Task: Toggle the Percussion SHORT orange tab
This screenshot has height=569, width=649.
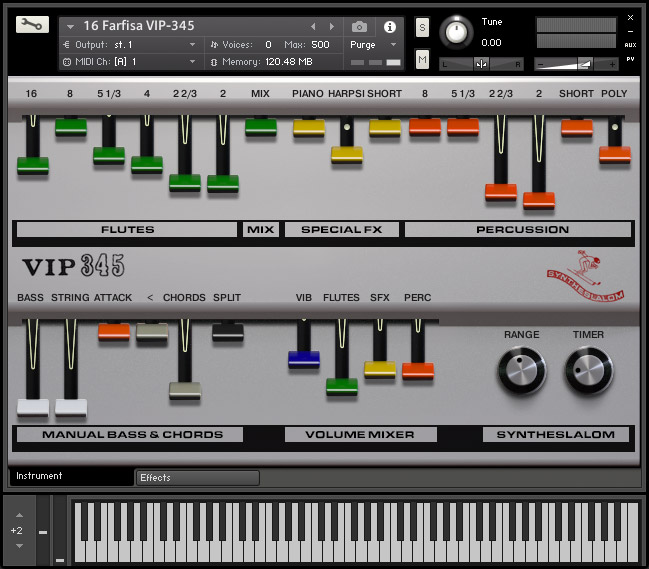Action: pos(577,128)
